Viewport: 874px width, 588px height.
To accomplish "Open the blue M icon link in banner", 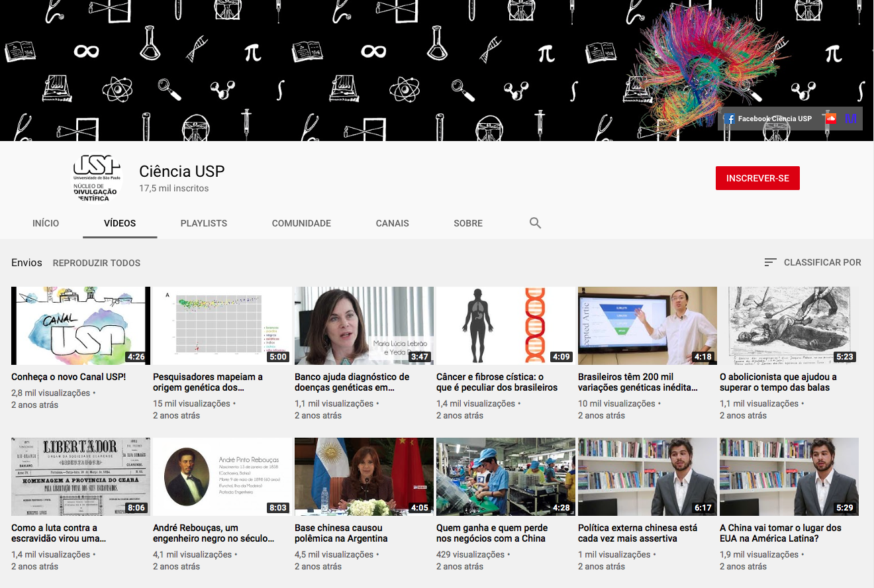I will coord(851,119).
